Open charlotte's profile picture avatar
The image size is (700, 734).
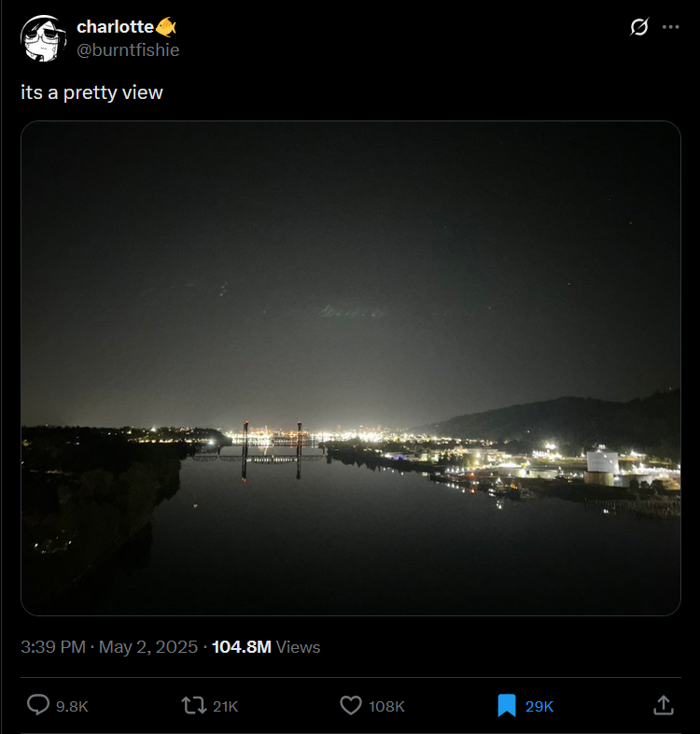coord(42,38)
